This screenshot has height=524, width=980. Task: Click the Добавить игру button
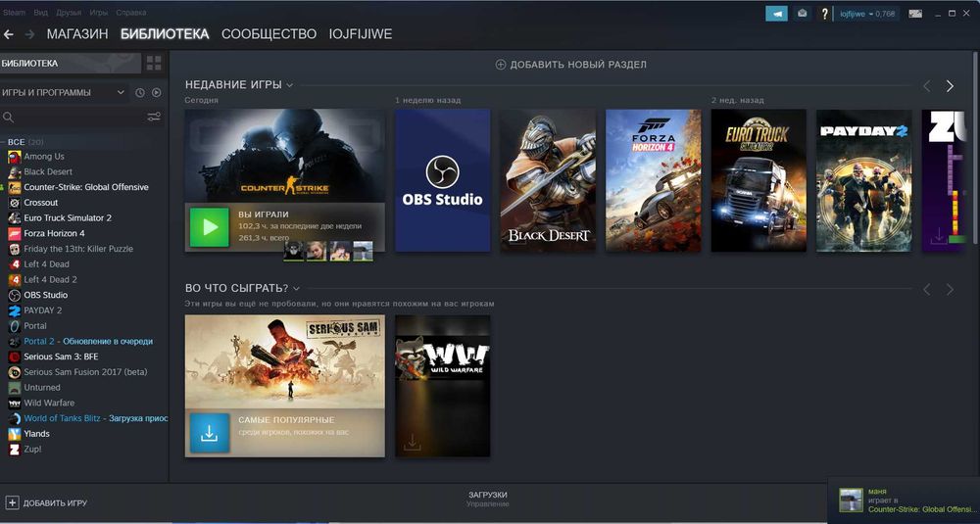click(x=47, y=502)
